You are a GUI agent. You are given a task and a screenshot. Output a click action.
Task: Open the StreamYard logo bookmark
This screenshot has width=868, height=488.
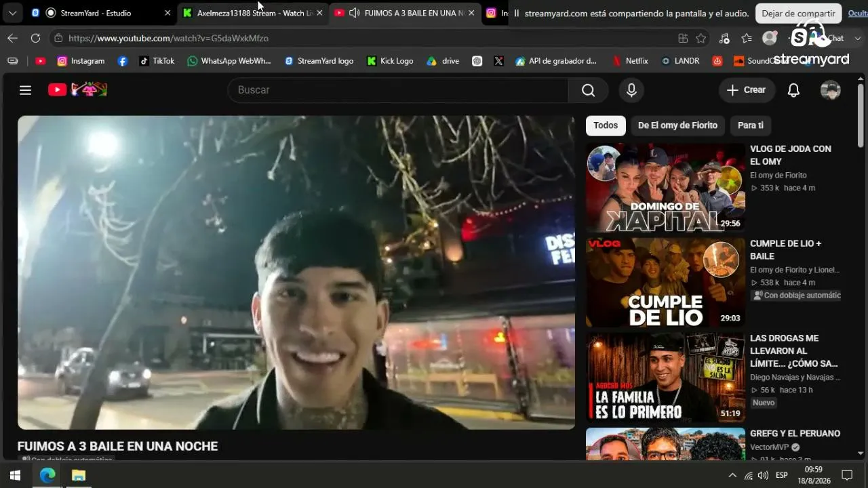(319, 61)
